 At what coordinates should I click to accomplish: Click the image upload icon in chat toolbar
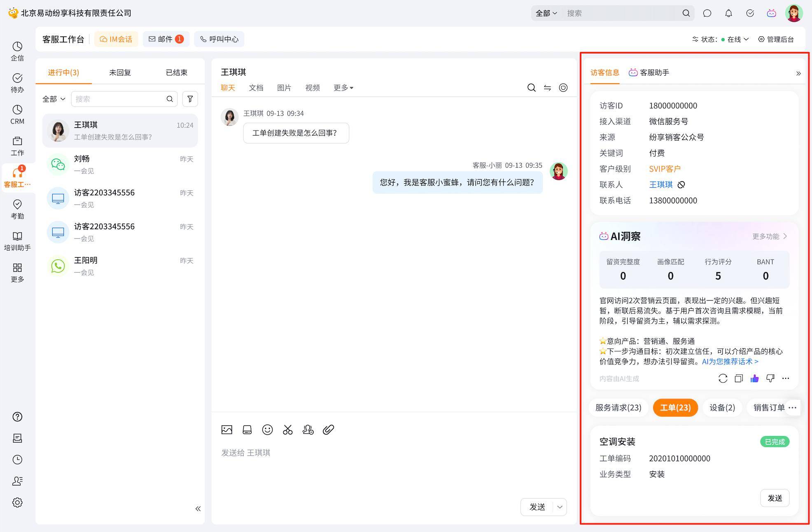[x=227, y=430]
